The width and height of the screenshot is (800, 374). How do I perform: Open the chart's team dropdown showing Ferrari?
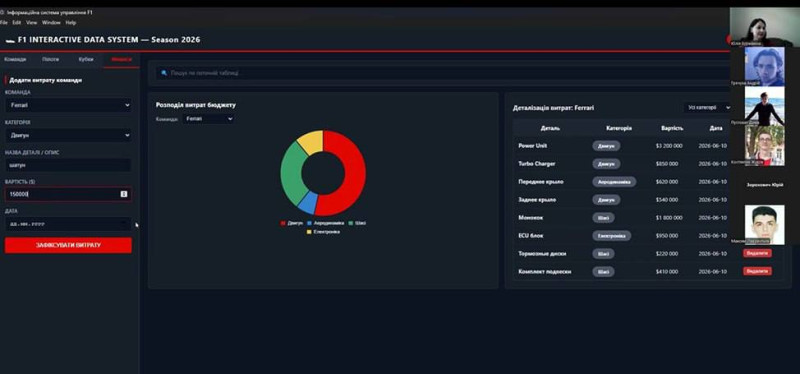[209, 118]
